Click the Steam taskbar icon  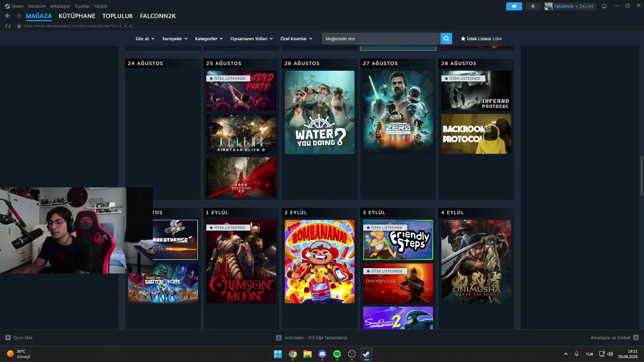click(367, 354)
